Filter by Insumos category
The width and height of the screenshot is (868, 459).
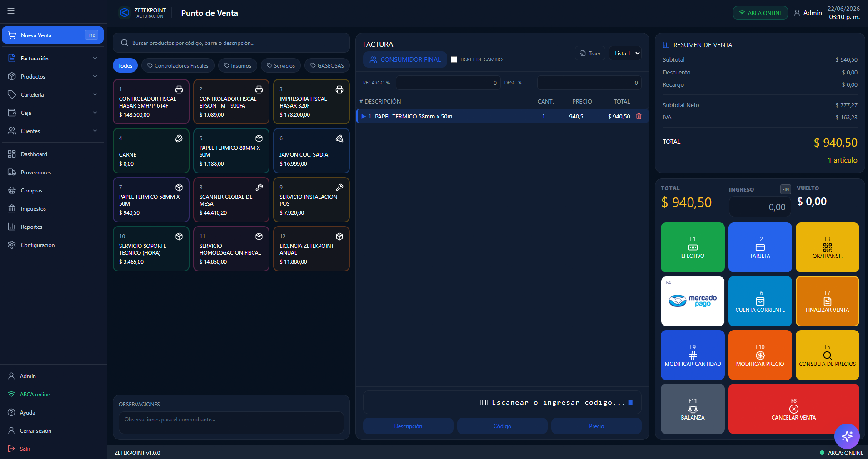pos(238,66)
